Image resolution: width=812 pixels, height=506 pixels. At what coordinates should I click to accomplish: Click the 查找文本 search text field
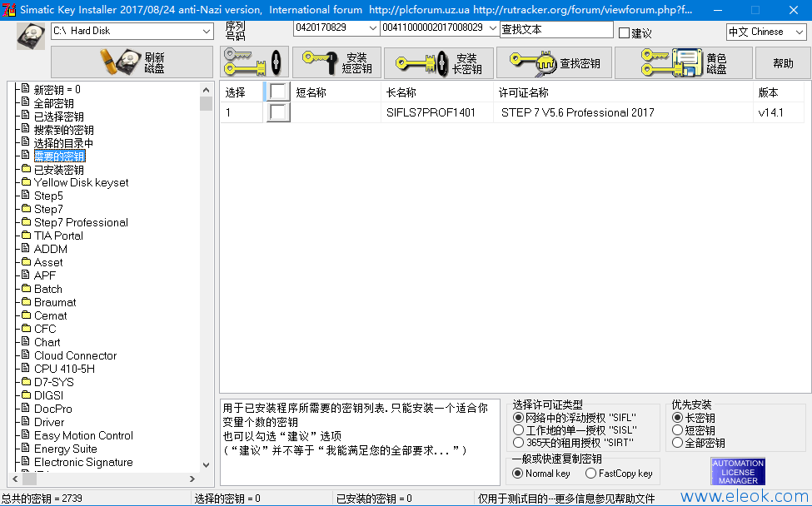[x=556, y=29]
